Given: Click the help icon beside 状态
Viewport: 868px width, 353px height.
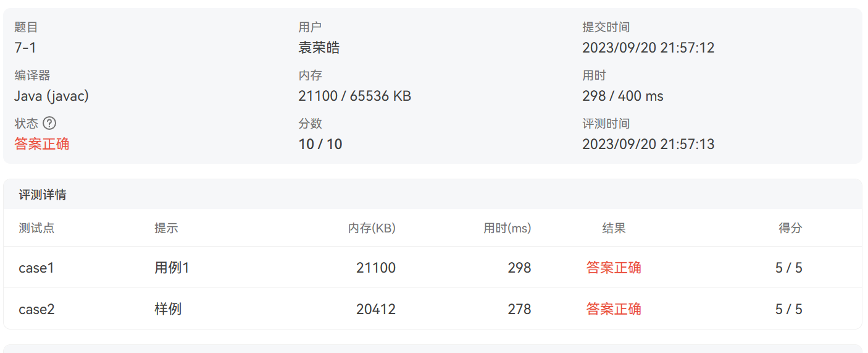Looking at the screenshot, I should coord(49,123).
